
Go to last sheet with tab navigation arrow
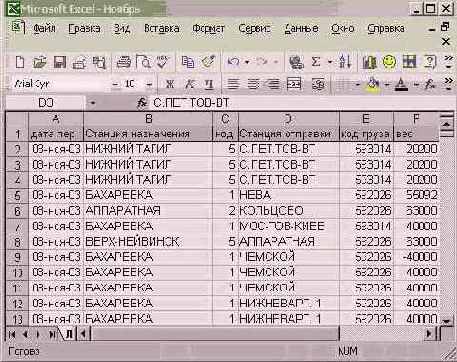pyautogui.click(x=53, y=334)
